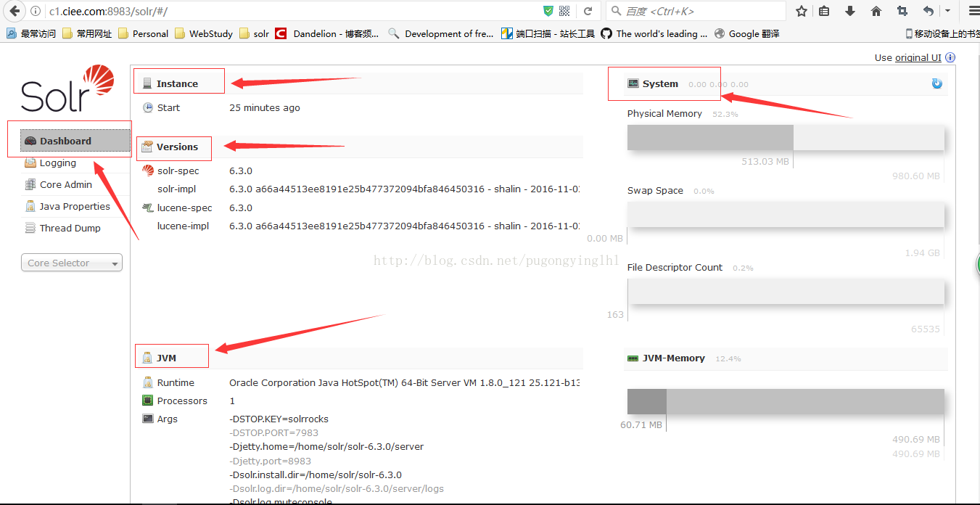980x505 pixels.
Task: Click the Start clock icon
Action: tap(148, 107)
